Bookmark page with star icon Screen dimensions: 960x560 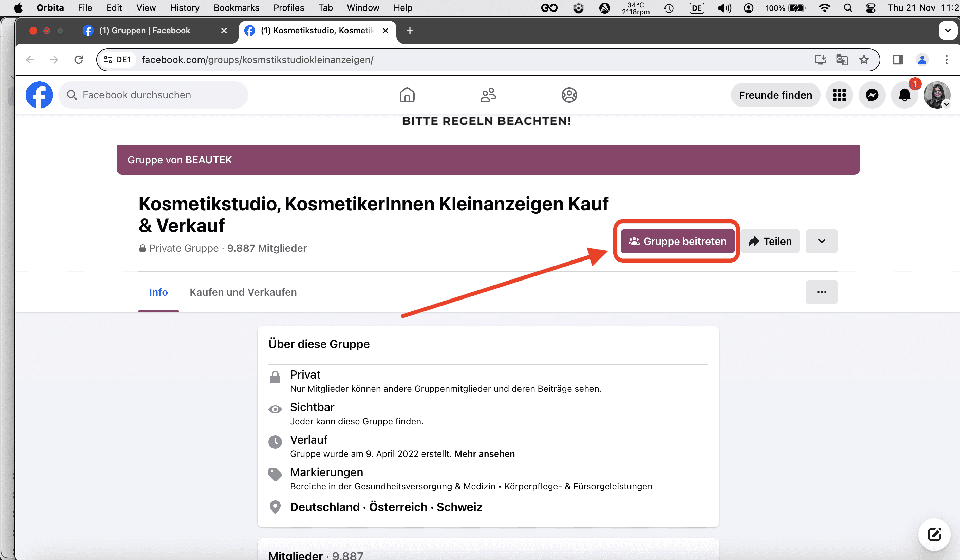tap(864, 60)
